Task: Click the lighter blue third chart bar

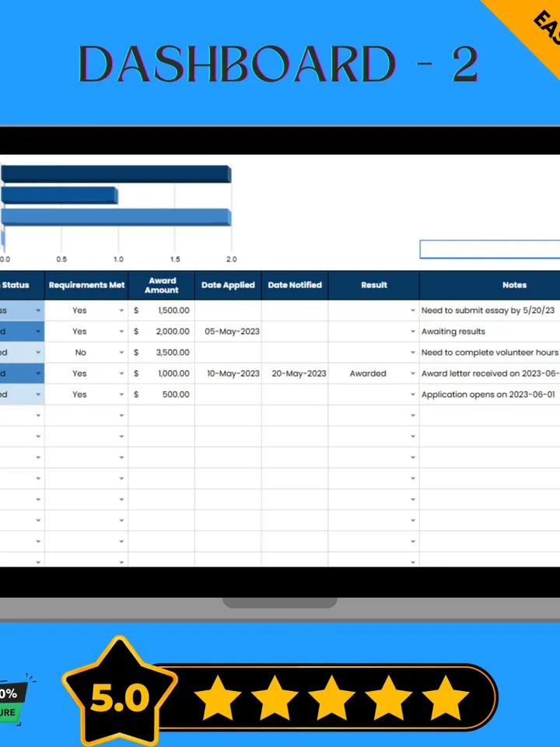Action: tap(116, 217)
